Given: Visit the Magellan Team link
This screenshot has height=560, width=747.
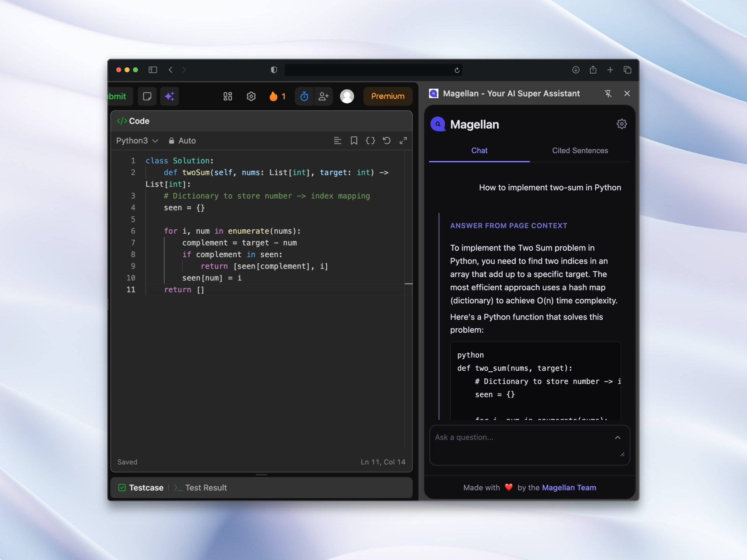Looking at the screenshot, I should [x=569, y=487].
